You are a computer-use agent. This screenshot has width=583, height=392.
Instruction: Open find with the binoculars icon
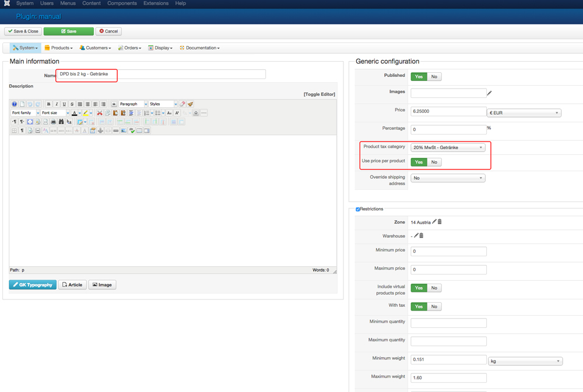pyautogui.click(x=61, y=122)
